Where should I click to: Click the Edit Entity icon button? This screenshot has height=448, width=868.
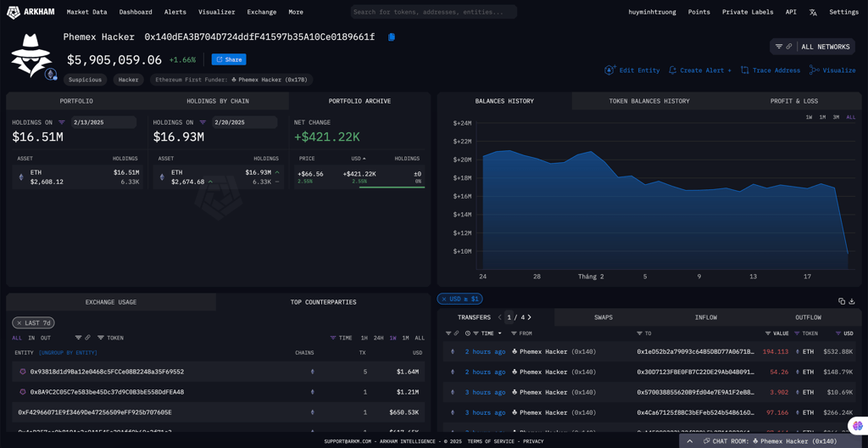[610, 70]
